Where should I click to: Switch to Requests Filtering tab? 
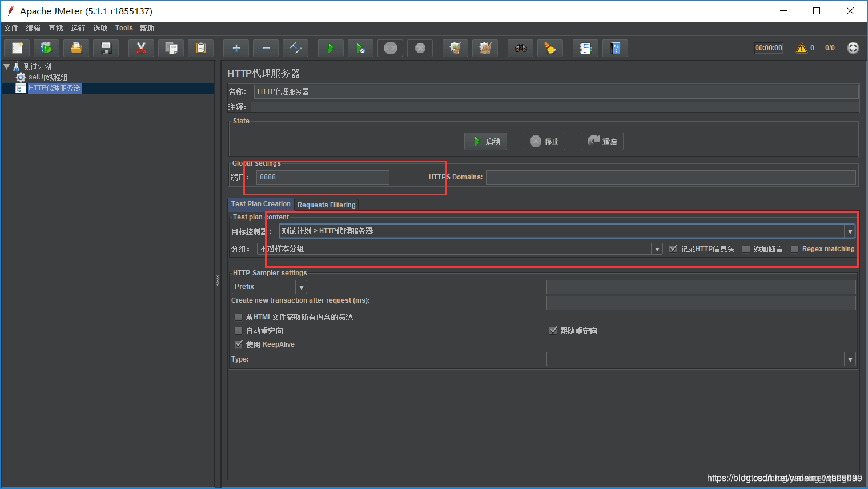coord(327,205)
